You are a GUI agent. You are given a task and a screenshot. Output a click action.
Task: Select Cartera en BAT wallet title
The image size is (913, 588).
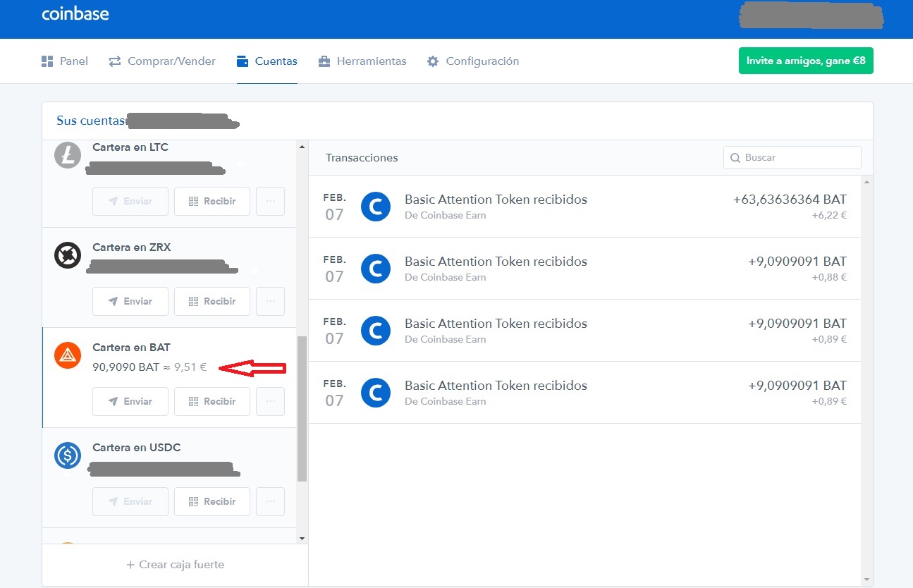[132, 348]
